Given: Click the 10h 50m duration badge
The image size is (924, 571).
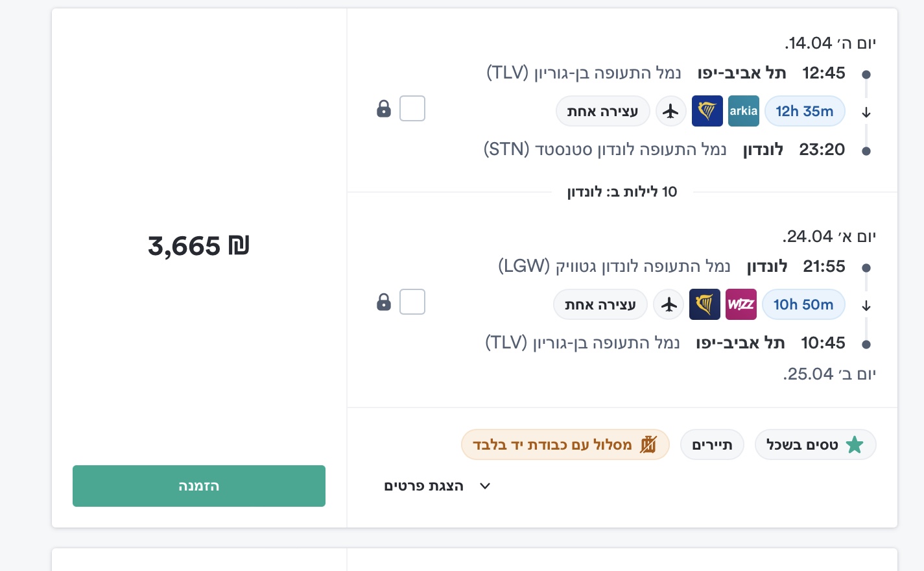Looking at the screenshot, I should pos(803,304).
